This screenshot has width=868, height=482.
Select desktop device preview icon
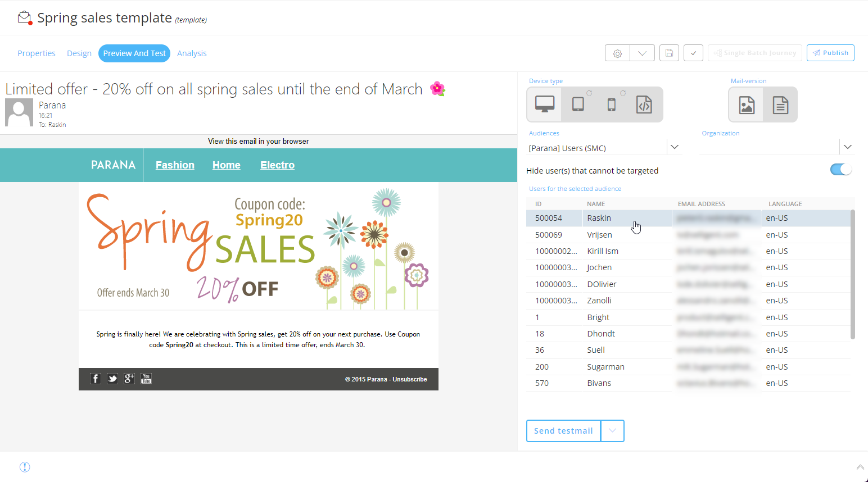544,104
